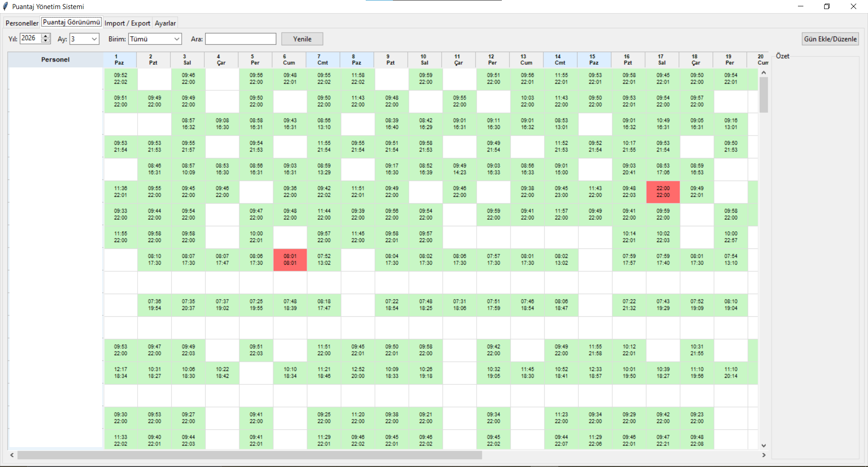868x467 pixels.
Task: Switch to Import / Export tab
Action: pos(127,23)
